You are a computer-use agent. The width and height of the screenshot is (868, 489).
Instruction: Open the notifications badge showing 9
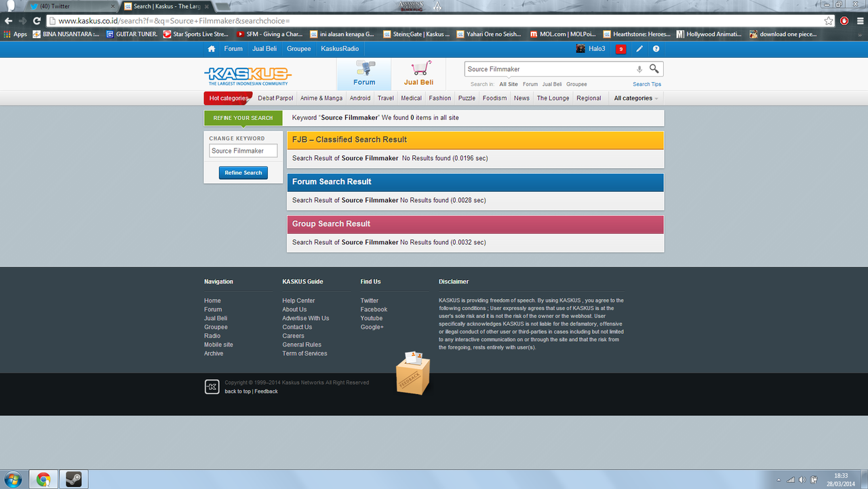point(620,49)
